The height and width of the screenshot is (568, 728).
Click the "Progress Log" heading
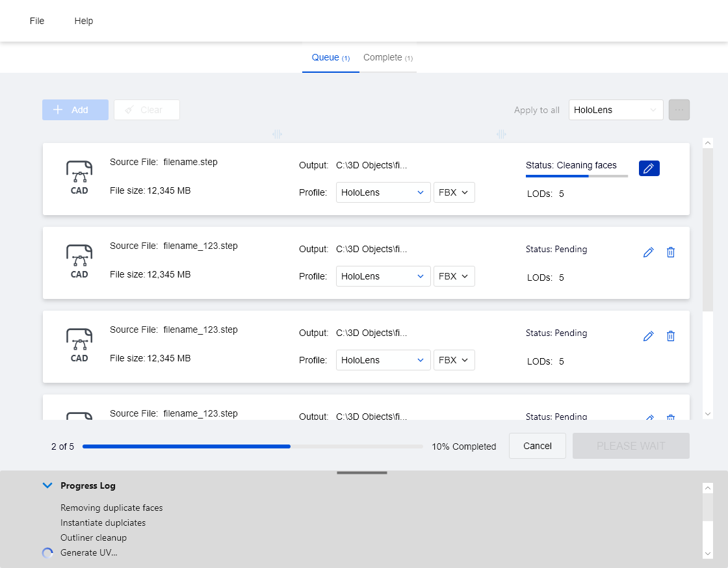click(88, 485)
